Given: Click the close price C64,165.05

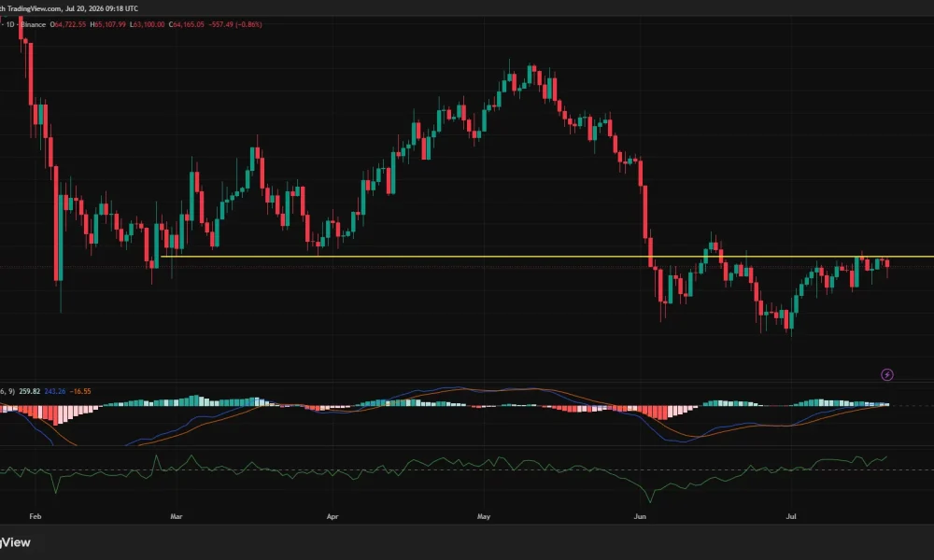Looking at the screenshot, I should tap(187, 24).
